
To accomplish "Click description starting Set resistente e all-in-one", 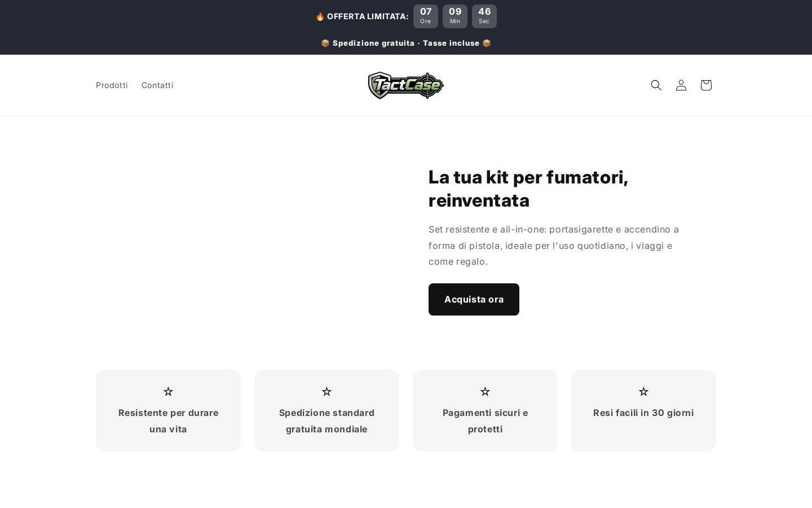I will (x=554, y=246).
